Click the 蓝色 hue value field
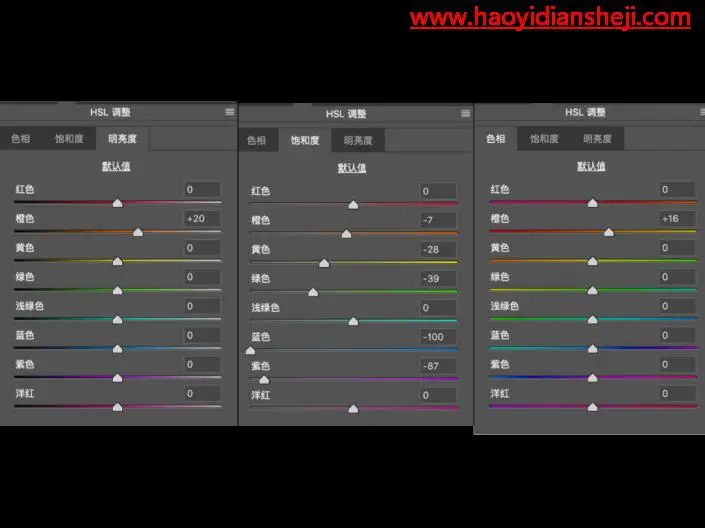The height and width of the screenshot is (528, 705). point(677,335)
